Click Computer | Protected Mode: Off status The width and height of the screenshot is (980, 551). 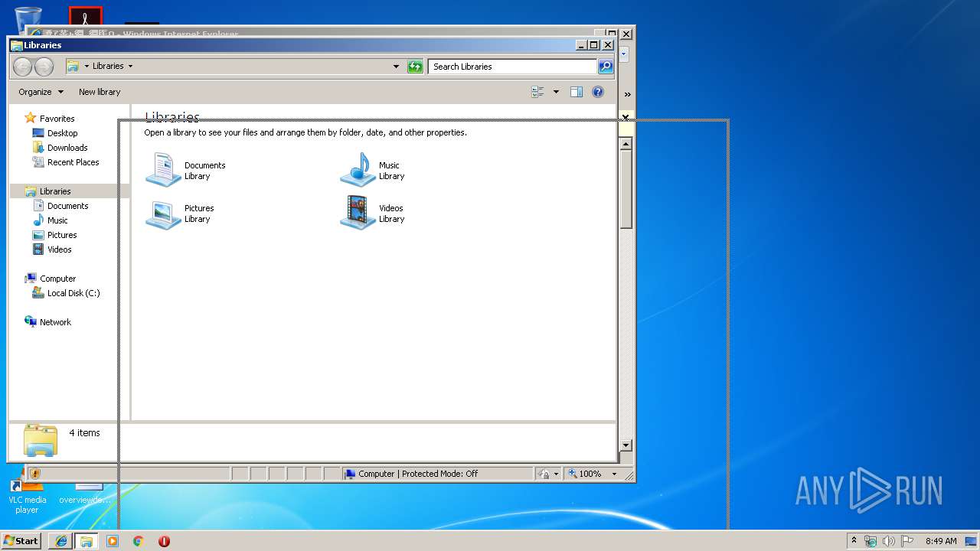click(x=417, y=474)
